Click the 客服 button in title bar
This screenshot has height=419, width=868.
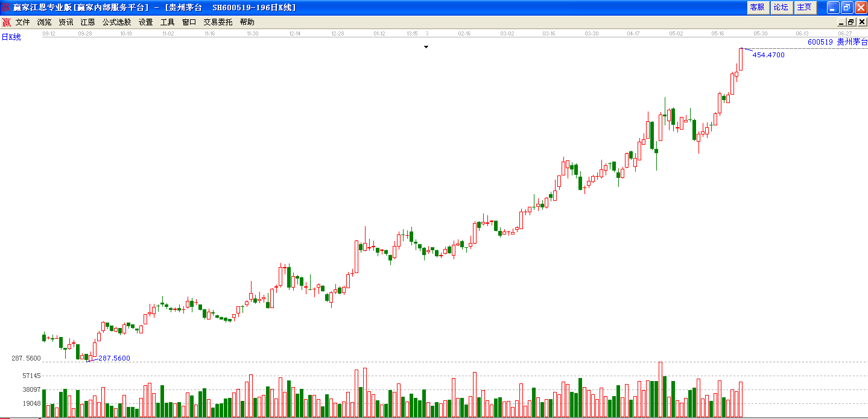757,7
